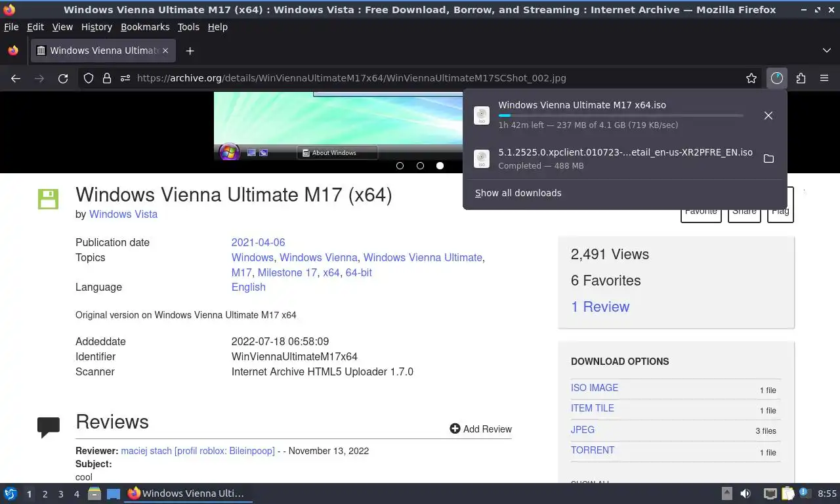This screenshot has width=840, height=504.
Task: Click the download progress bar
Action: pos(621,115)
